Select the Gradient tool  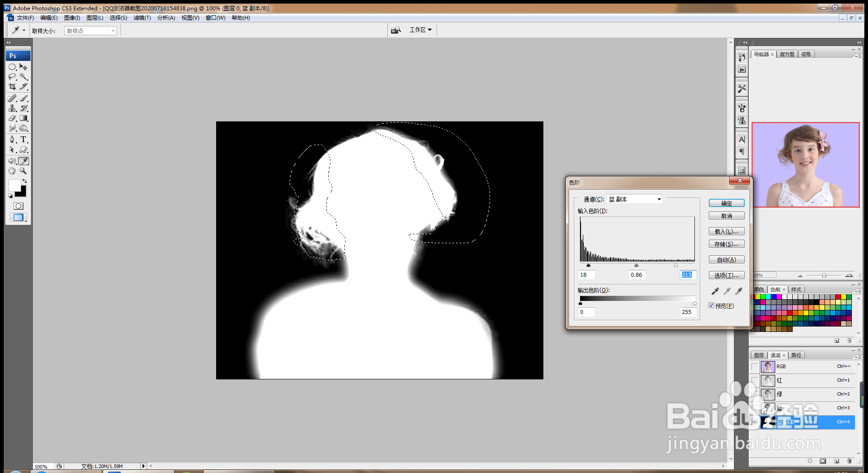pos(24,118)
